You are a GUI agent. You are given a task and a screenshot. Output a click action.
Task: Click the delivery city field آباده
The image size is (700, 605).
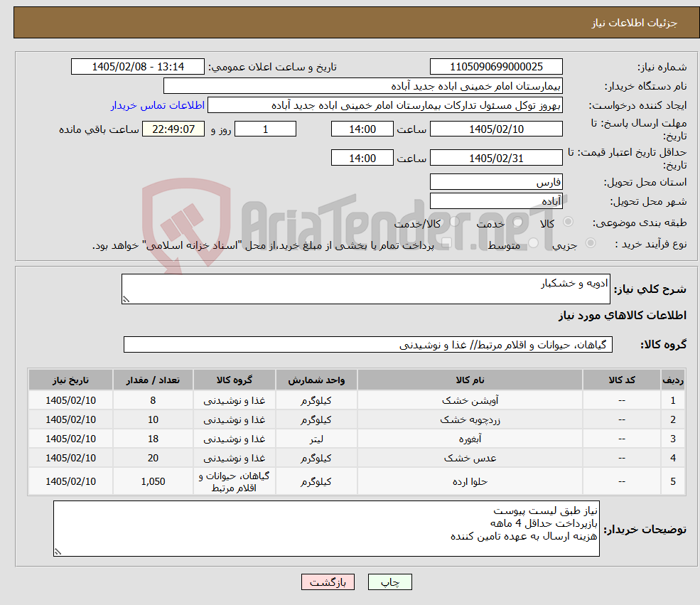(496, 201)
